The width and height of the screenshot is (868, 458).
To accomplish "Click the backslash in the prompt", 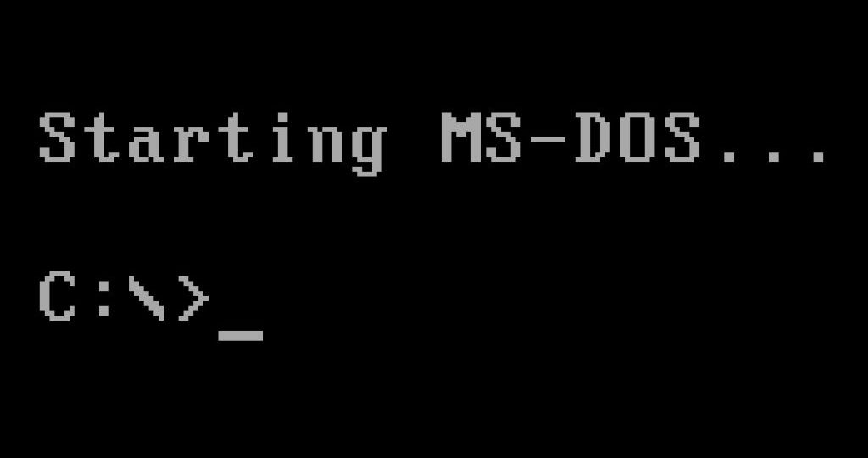I will coord(146,298).
